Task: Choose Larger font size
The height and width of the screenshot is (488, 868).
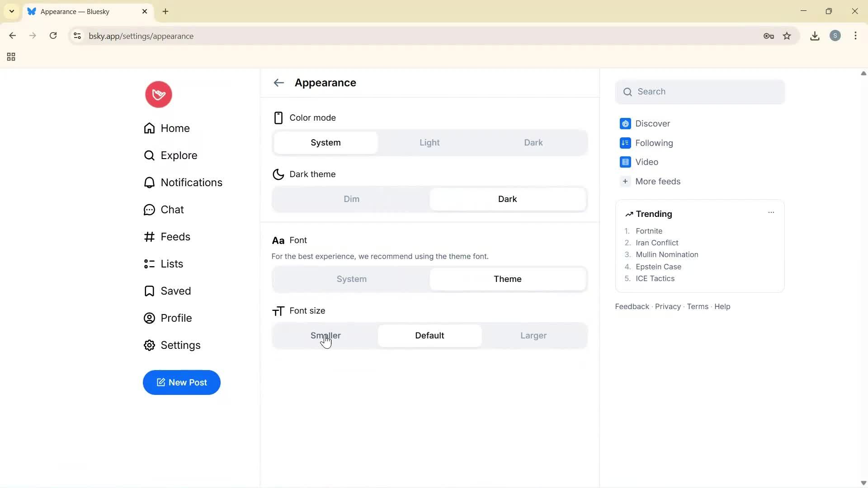Action: pos(533,335)
